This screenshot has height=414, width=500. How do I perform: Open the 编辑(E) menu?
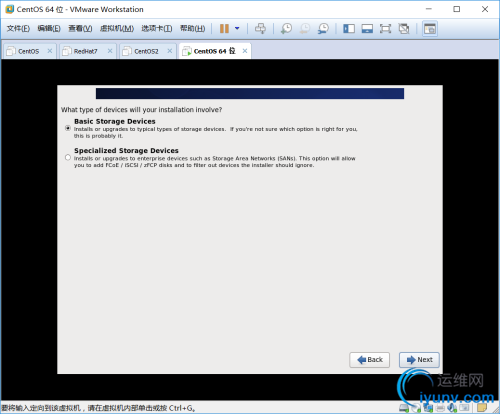49,29
